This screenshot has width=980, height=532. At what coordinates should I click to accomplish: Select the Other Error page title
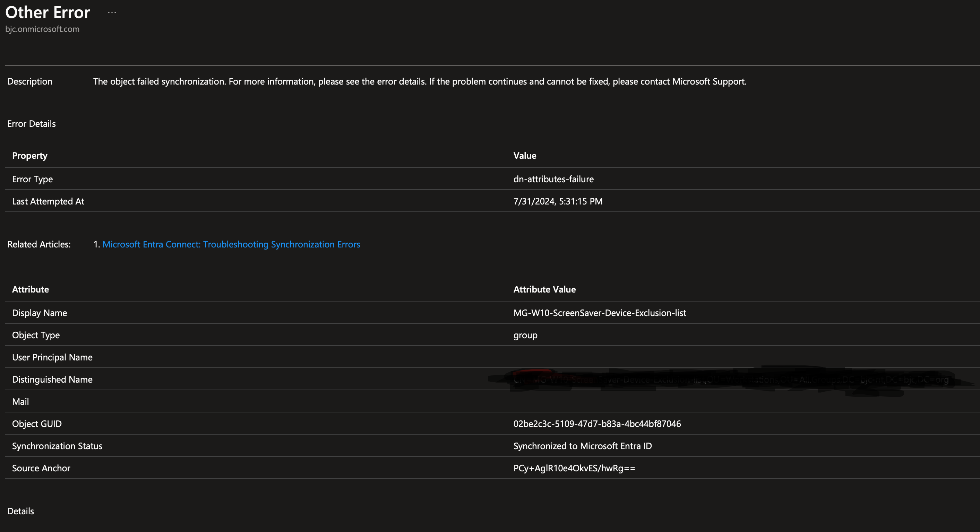(48, 12)
